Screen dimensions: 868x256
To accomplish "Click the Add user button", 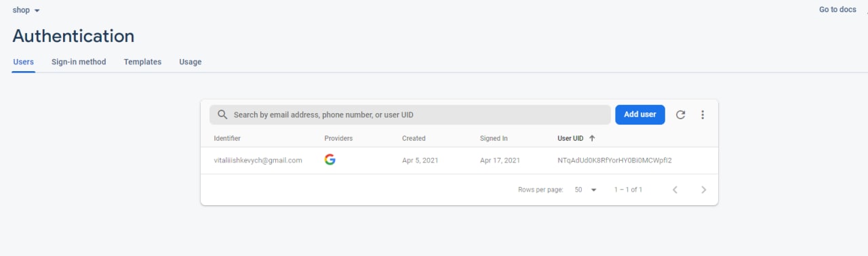I will (x=640, y=114).
